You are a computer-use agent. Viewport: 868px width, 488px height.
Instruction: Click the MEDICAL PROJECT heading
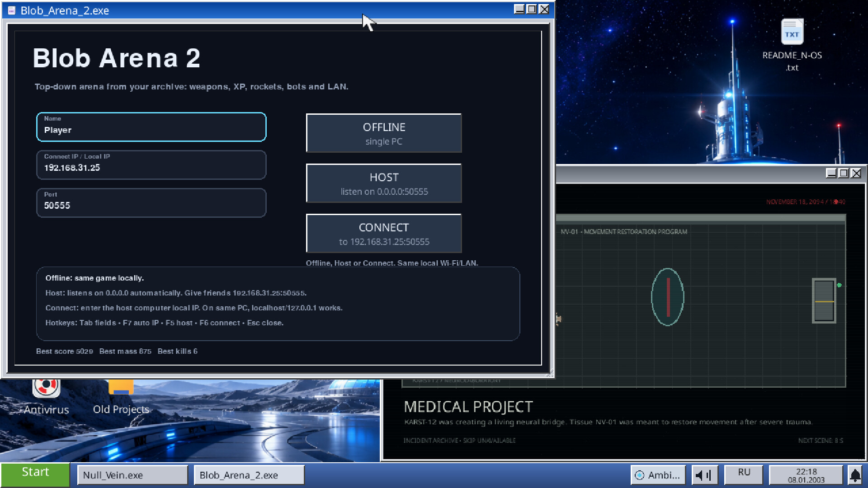pos(468,407)
